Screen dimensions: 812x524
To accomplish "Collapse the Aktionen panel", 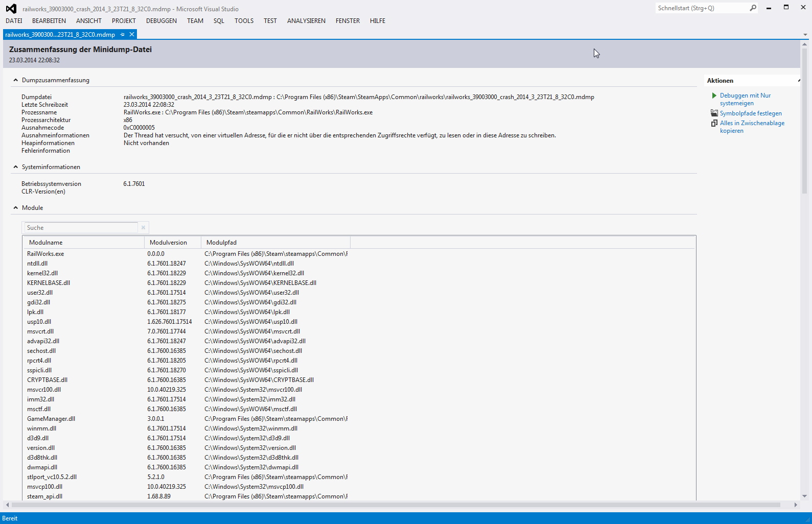I will point(798,81).
